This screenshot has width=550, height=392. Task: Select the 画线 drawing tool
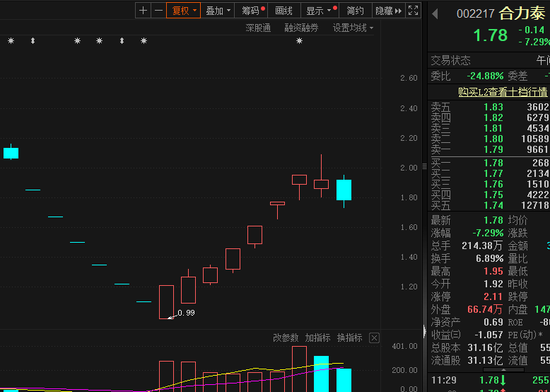pos(284,11)
